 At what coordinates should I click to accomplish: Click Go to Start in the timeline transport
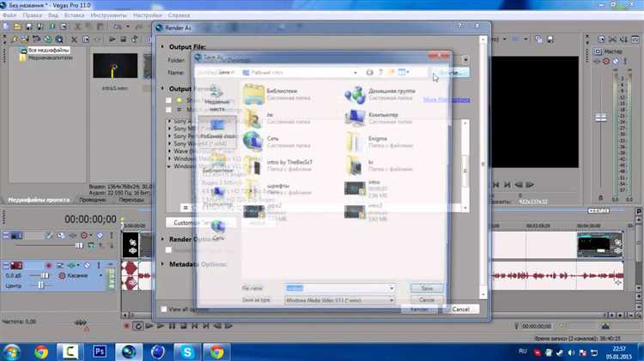click(x=195, y=326)
